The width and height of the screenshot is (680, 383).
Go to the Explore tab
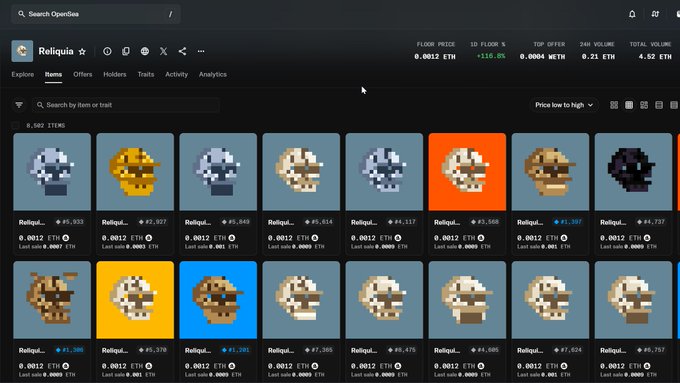click(x=23, y=74)
